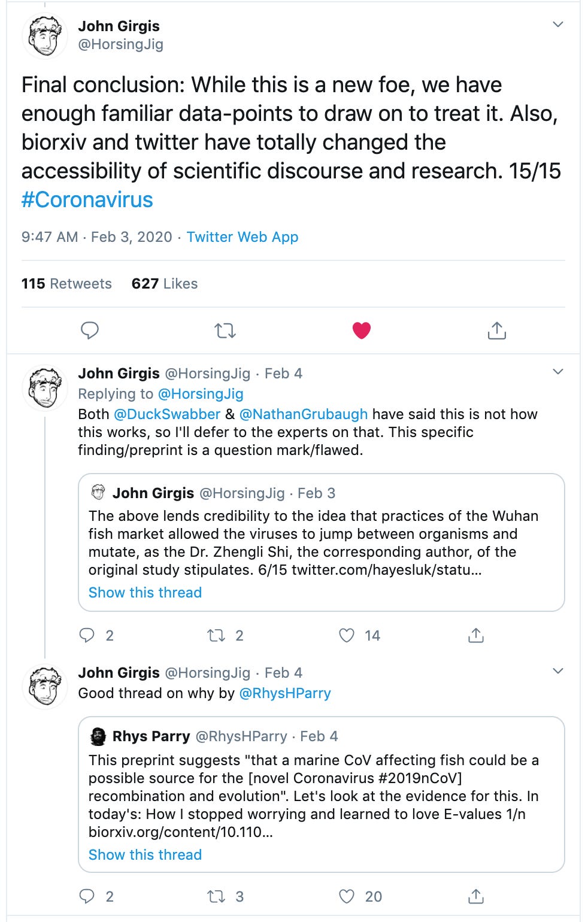Screen dimensions: 588x922
Task: Retweet the main 15/15 conclusion tweet
Action: pos(225,330)
